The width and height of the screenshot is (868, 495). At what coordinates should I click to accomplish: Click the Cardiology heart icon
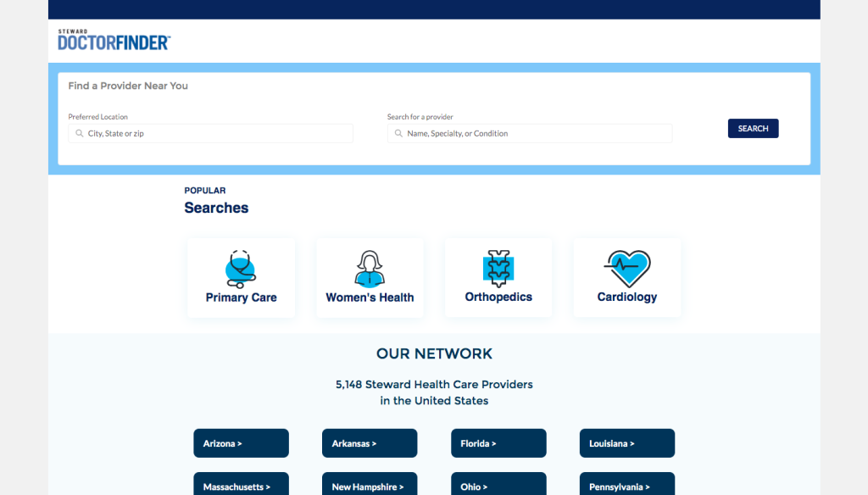tap(627, 269)
